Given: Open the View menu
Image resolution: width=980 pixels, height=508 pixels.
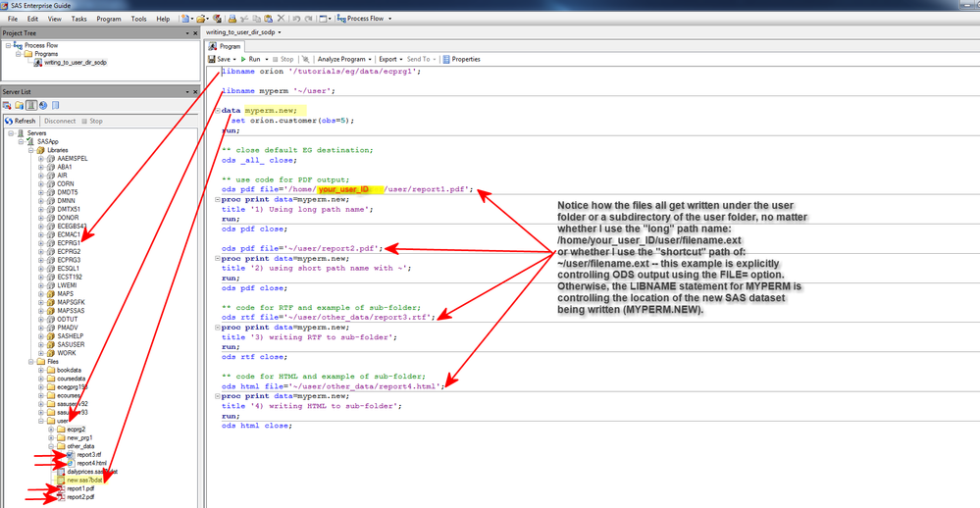Looking at the screenshot, I should pyautogui.click(x=55, y=19).
